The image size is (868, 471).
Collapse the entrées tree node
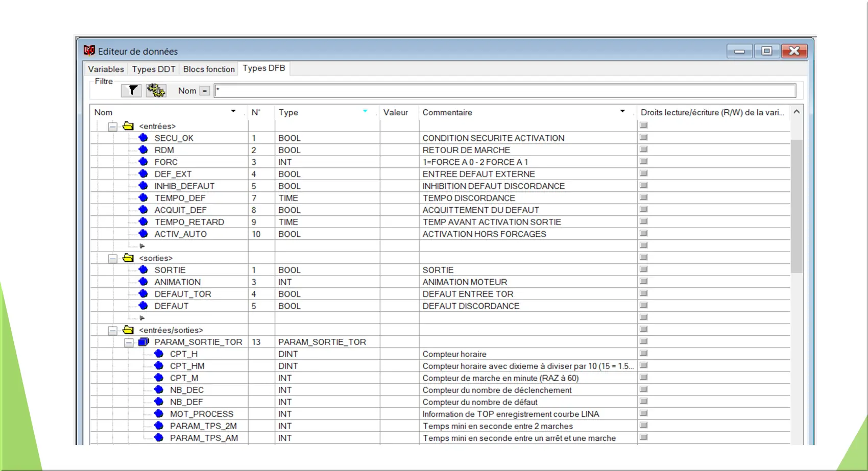coord(112,126)
